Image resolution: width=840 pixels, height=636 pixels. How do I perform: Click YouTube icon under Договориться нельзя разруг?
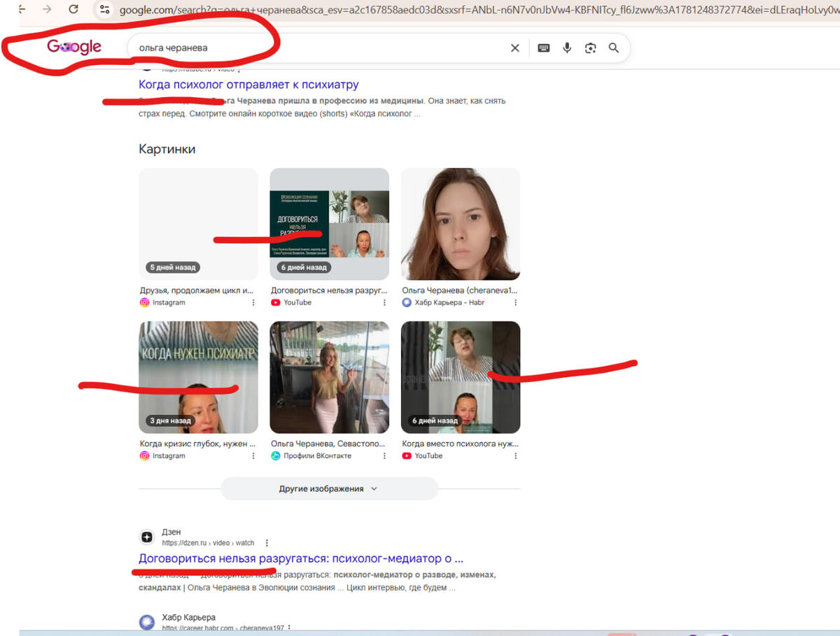coord(276,302)
